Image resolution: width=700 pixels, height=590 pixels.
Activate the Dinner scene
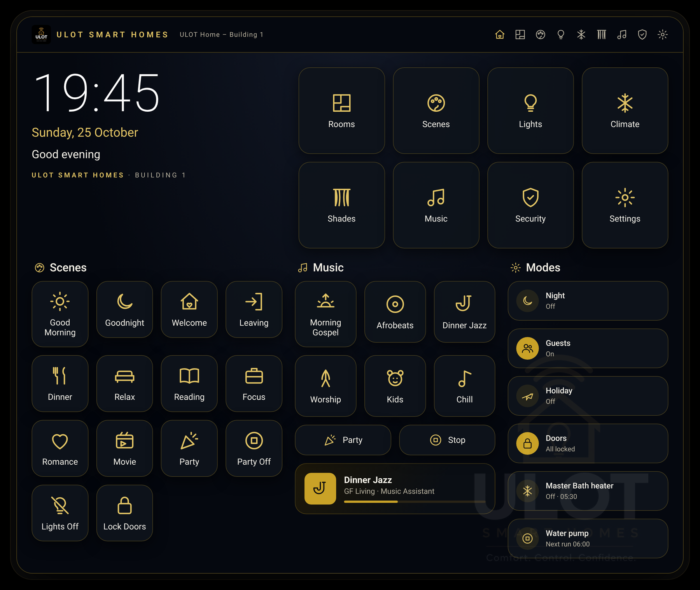tap(60, 383)
